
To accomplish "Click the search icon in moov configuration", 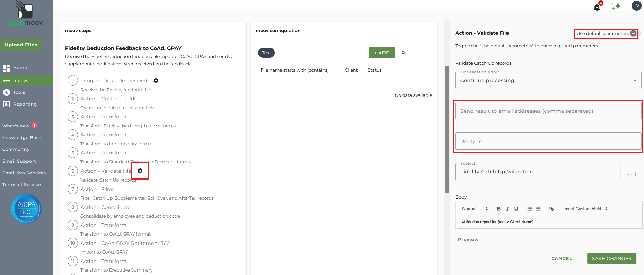I will click(x=404, y=53).
